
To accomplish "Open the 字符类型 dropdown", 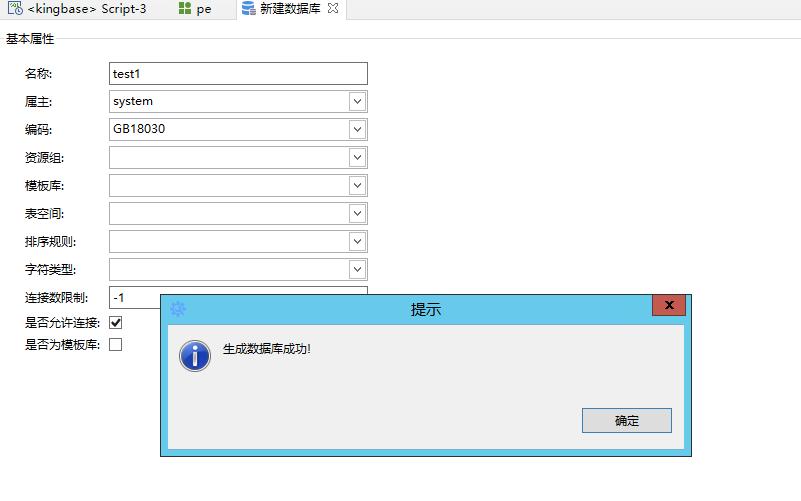I will (357, 269).
